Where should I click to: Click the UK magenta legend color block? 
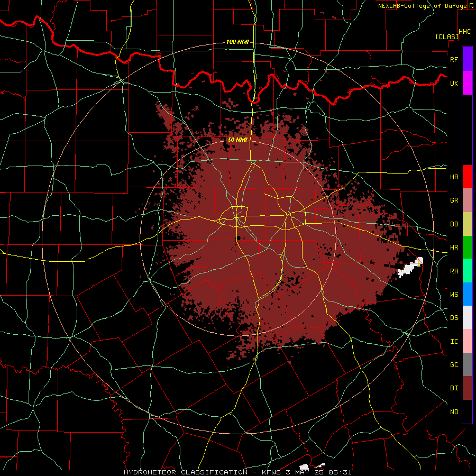point(467,83)
